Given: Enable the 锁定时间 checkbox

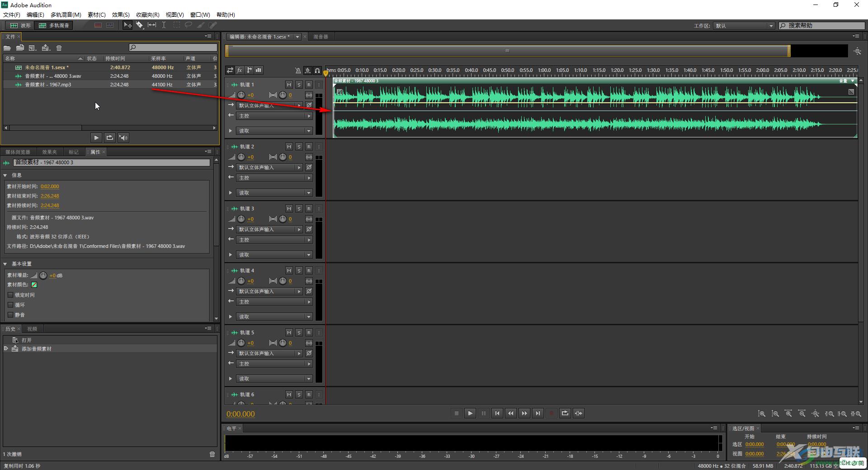Looking at the screenshot, I should pos(10,295).
